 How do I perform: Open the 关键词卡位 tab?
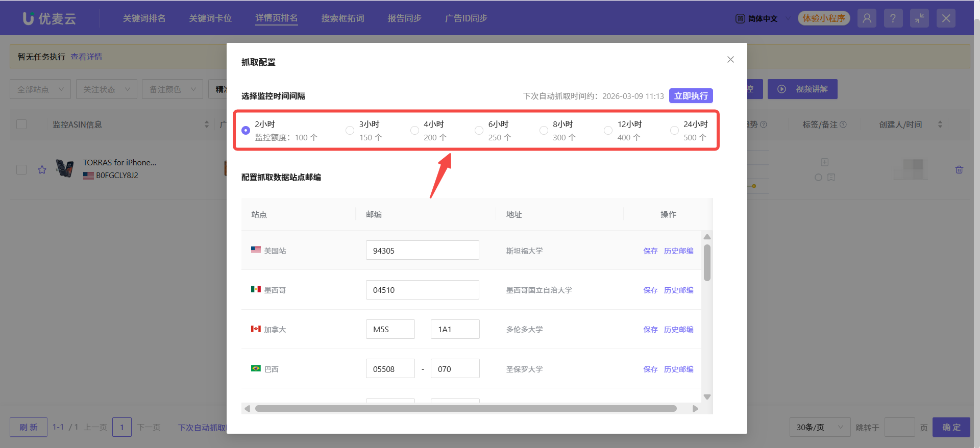(x=210, y=18)
